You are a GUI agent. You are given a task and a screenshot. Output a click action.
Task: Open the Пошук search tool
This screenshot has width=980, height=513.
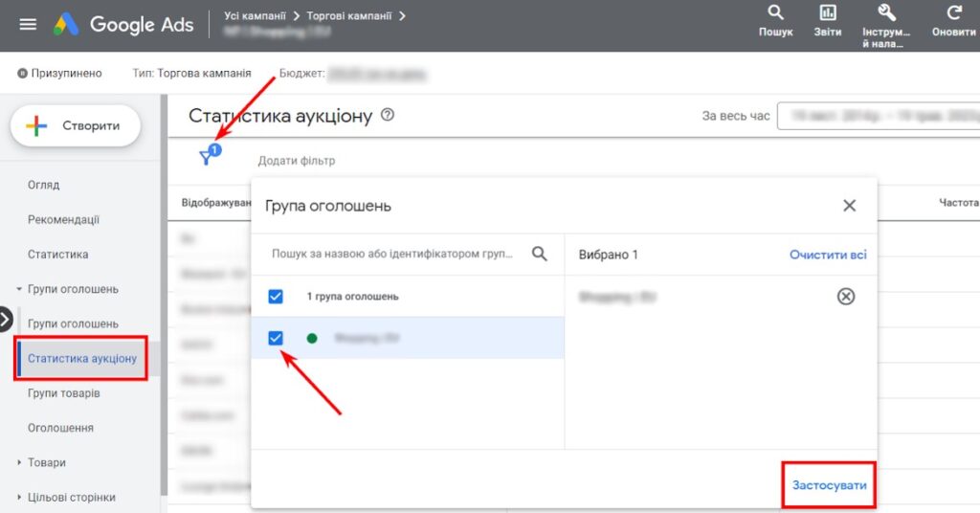tap(775, 21)
